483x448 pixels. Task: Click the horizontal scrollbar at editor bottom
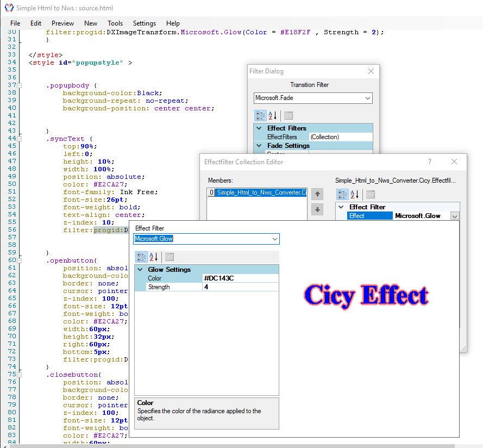pos(231,446)
